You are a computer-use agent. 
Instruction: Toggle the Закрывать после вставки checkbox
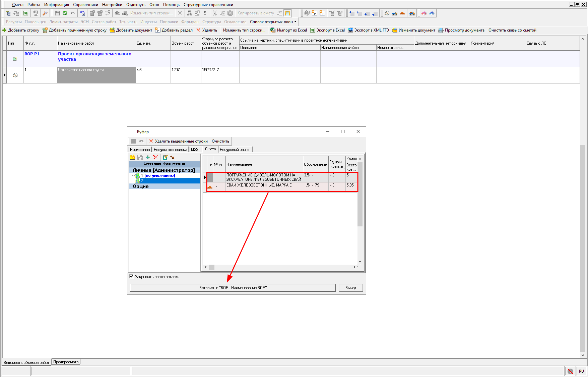click(x=131, y=277)
